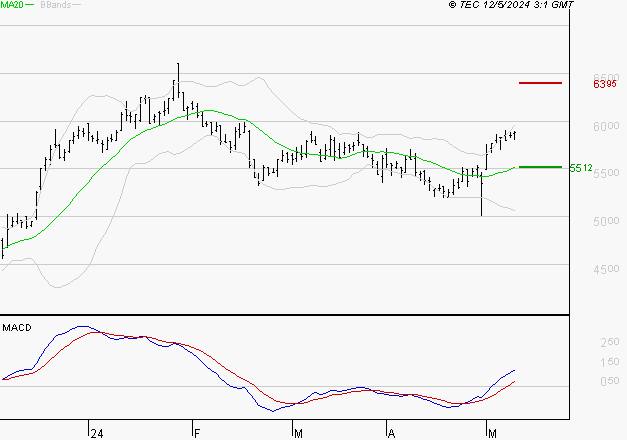Click the green 5512 support level label
The image size is (627, 440).
tap(581, 168)
